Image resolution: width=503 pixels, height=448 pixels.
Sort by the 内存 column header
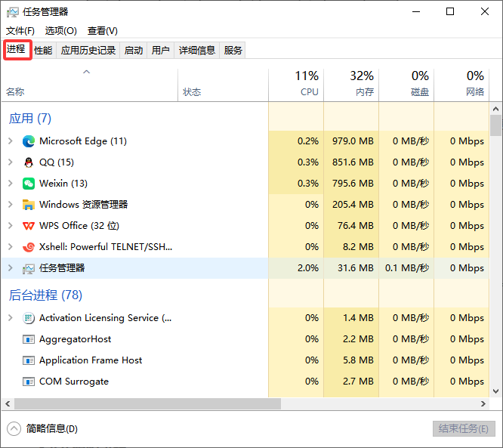[x=351, y=85]
